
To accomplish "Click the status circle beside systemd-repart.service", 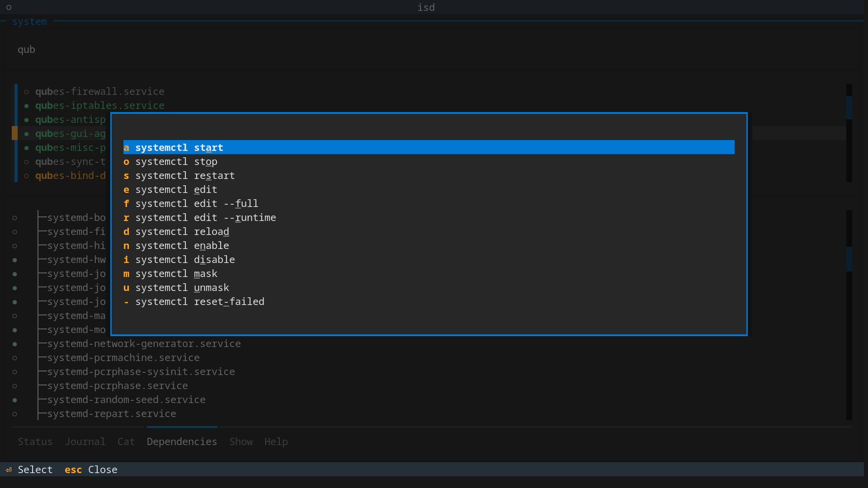I will point(14,414).
